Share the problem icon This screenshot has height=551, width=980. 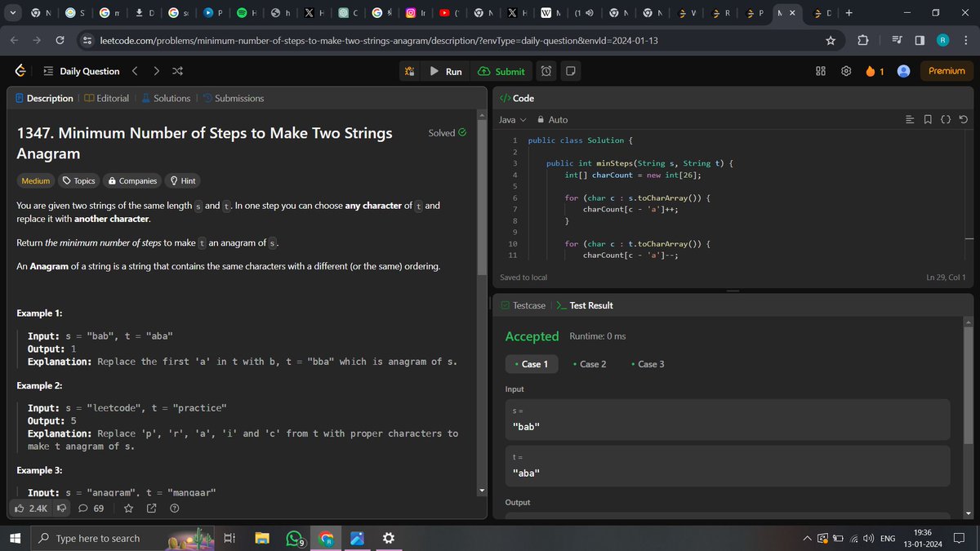(x=151, y=509)
